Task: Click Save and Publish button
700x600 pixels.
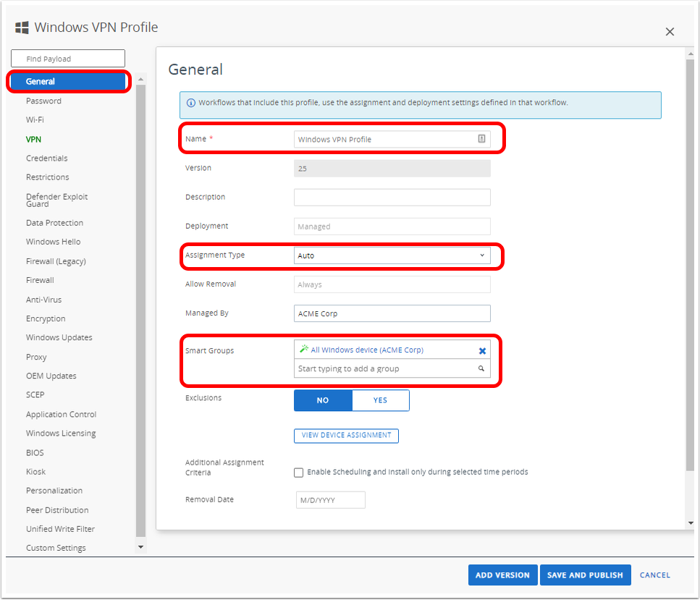Action: [x=585, y=575]
